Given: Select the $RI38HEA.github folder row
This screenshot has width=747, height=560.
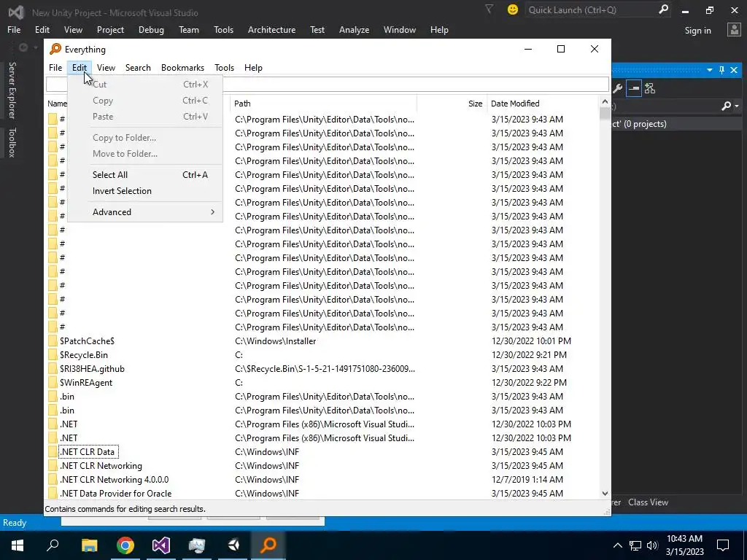Looking at the screenshot, I should 323,368.
